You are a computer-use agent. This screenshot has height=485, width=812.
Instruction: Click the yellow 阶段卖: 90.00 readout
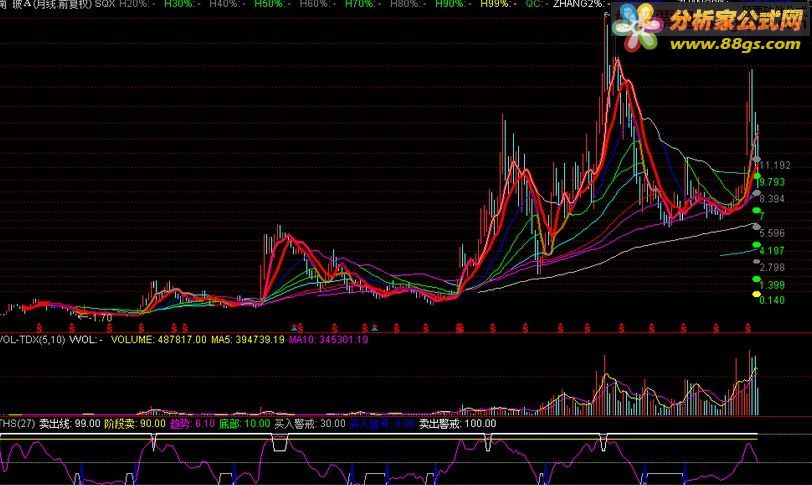tap(135, 423)
